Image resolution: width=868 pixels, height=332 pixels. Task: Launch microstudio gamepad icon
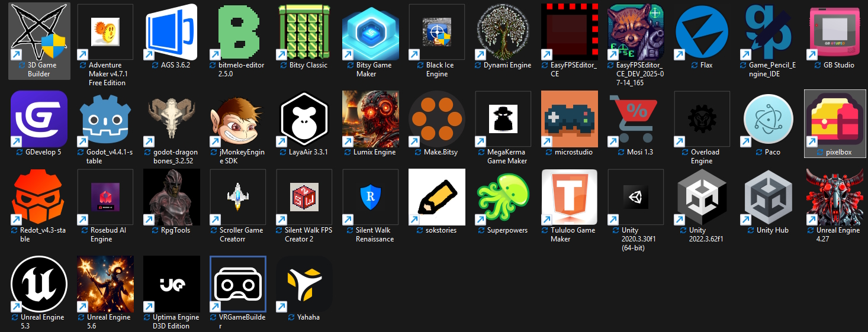[x=570, y=119]
